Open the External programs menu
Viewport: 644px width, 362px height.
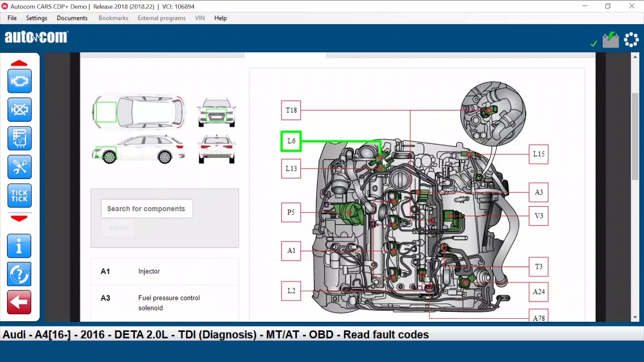(162, 18)
